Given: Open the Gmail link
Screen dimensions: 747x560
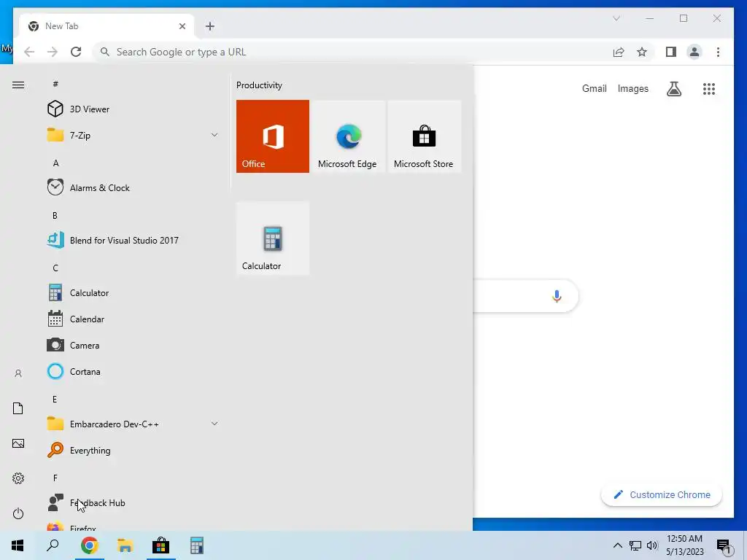Looking at the screenshot, I should [x=594, y=88].
